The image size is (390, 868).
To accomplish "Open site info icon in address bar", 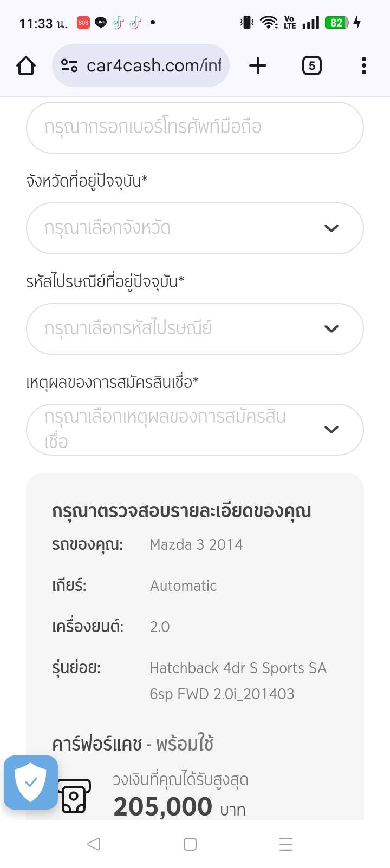I will 69,66.
